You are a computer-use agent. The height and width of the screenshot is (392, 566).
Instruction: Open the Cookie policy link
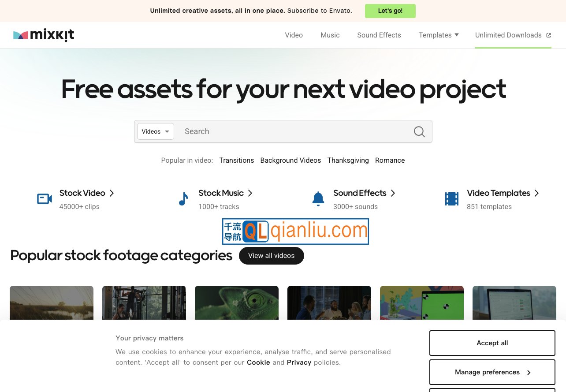[x=258, y=362]
